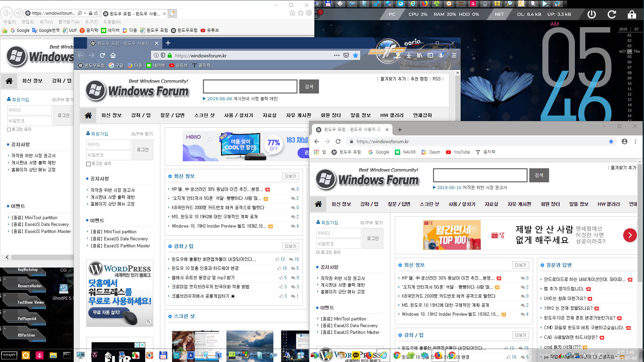
Task: Save page to Pocket in Firefox
Action: point(346,55)
